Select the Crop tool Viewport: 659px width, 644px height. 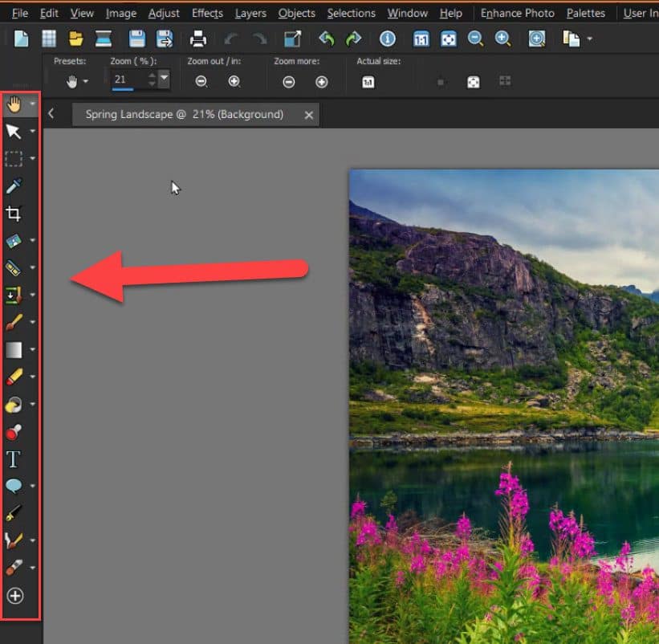click(14, 214)
